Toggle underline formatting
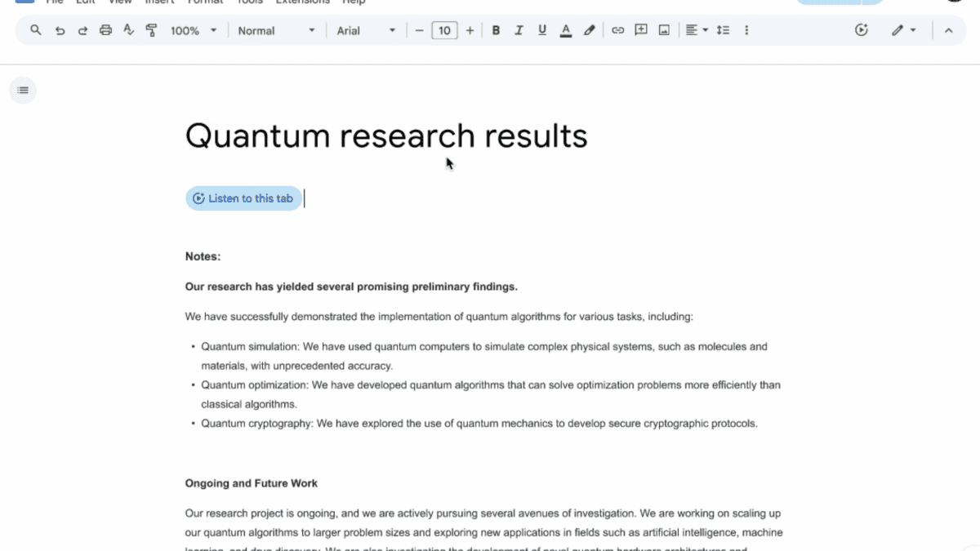 pos(542,30)
